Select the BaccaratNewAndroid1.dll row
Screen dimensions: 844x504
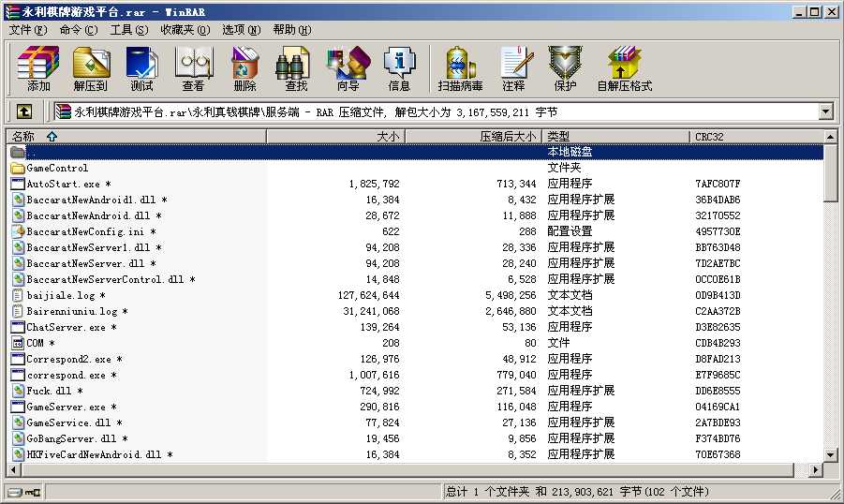pos(414,200)
